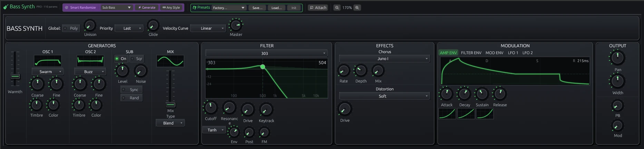Click the output Pan knob
644x149 pixels.
(617, 58)
